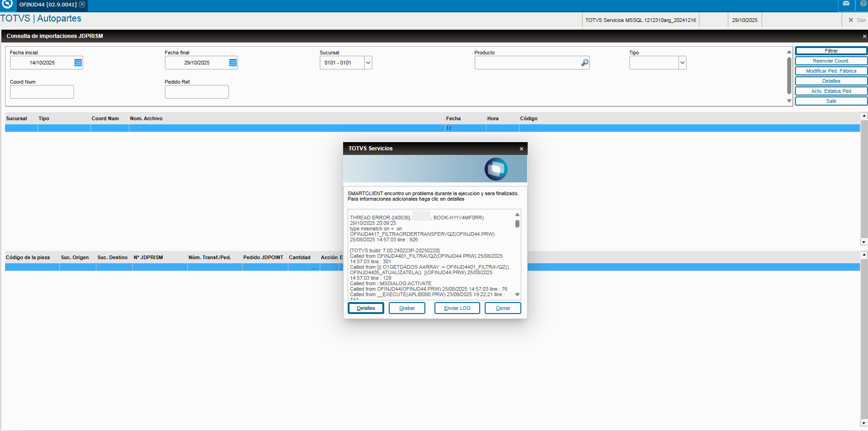Click Detalles button in the error dialog
This screenshot has width=868, height=431.
[366, 308]
